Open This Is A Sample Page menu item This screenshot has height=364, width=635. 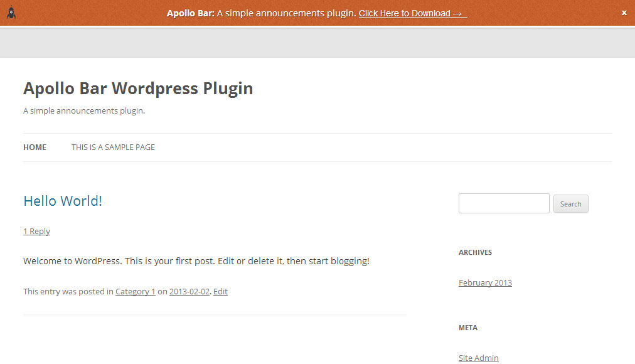coord(113,147)
